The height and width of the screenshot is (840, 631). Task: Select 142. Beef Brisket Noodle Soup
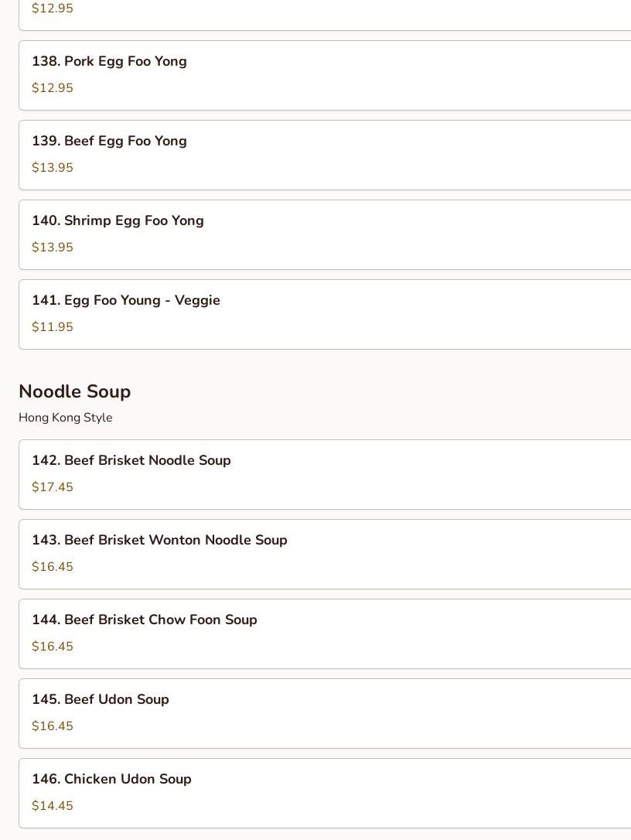point(131,461)
